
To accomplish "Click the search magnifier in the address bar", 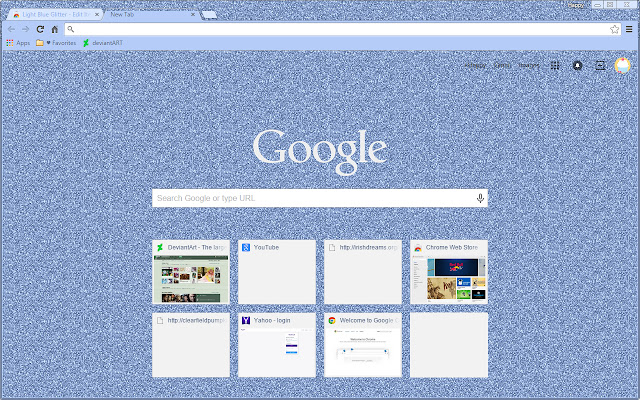I will click(x=71, y=29).
